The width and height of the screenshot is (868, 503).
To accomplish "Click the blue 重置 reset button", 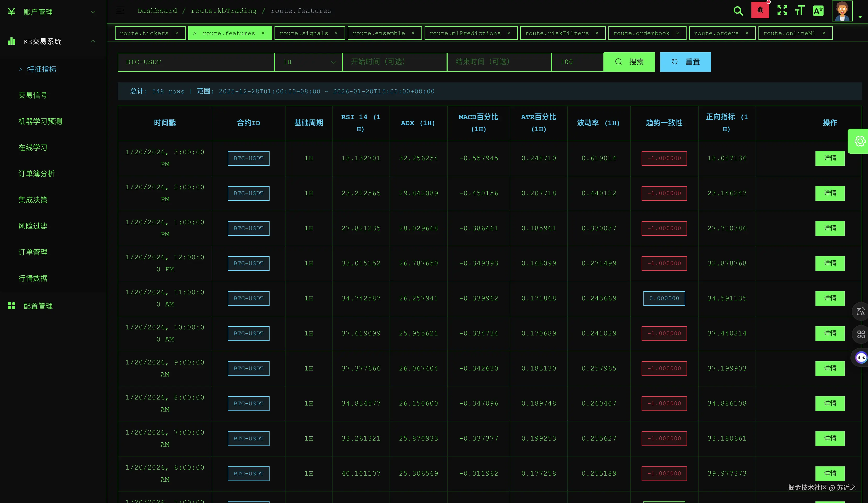I will pyautogui.click(x=685, y=62).
